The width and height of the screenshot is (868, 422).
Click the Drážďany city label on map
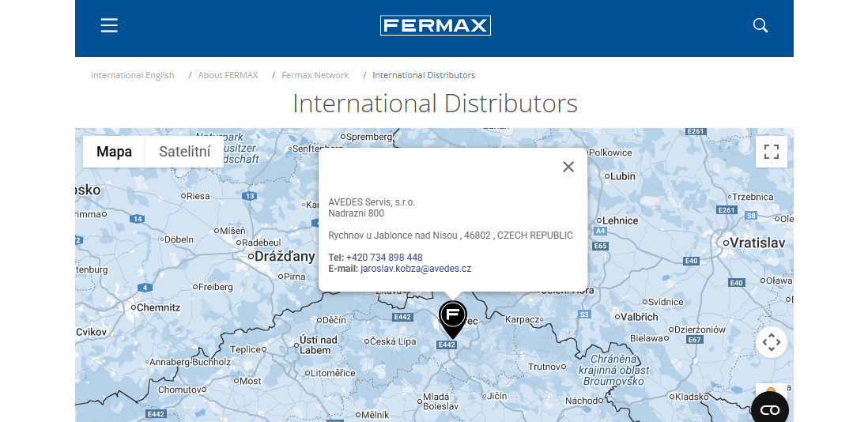tap(285, 257)
